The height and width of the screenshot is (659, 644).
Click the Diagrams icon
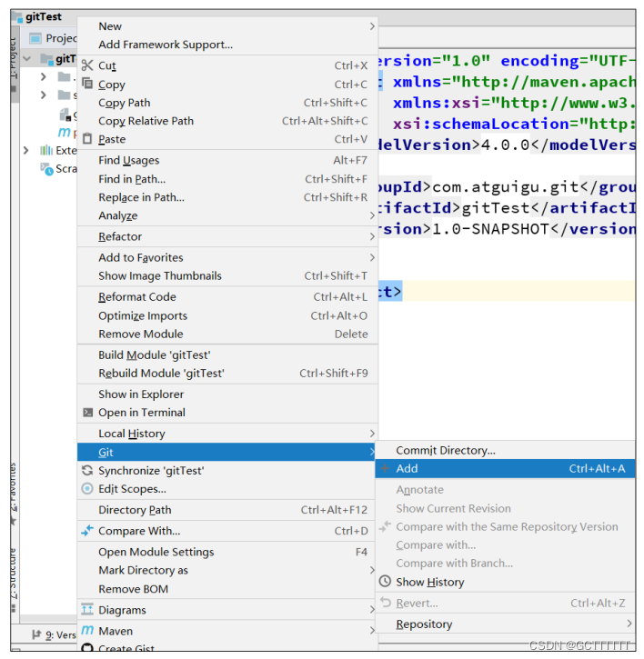pos(87,609)
